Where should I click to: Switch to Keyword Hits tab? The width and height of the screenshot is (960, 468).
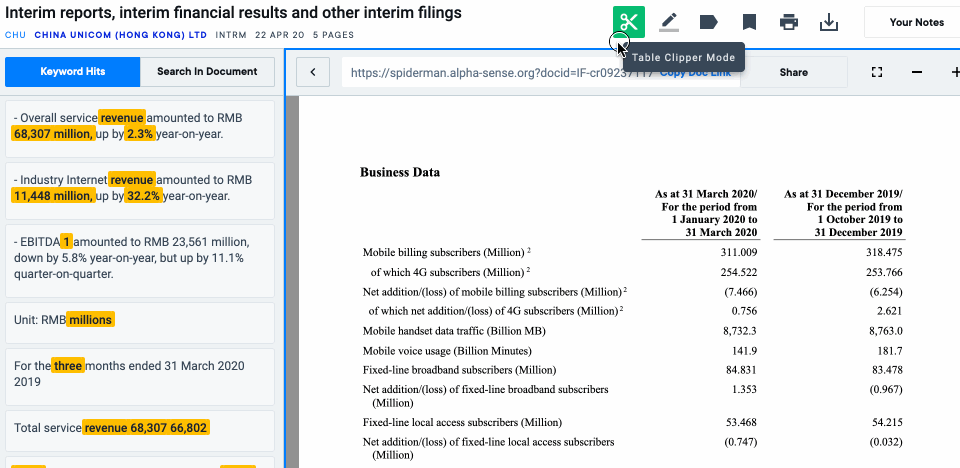click(x=73, y=72)
